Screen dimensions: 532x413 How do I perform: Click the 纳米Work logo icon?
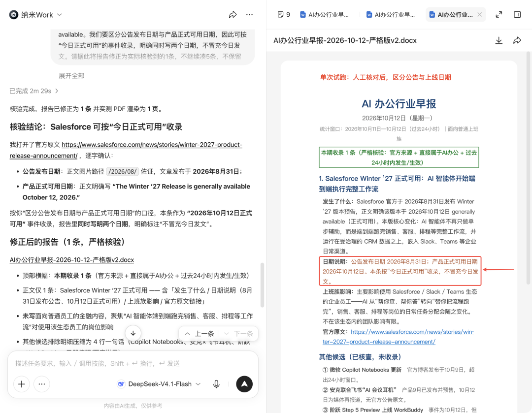point(14,15)
